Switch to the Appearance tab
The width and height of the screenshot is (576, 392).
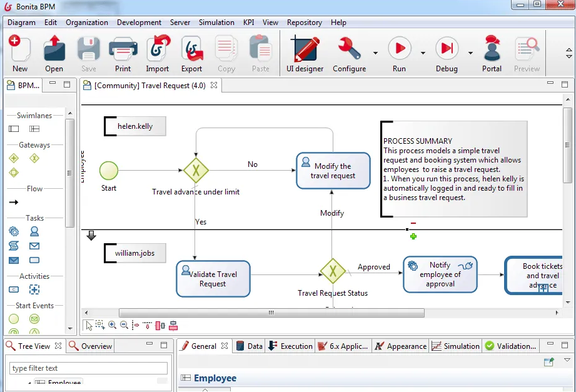click(400, 346)
